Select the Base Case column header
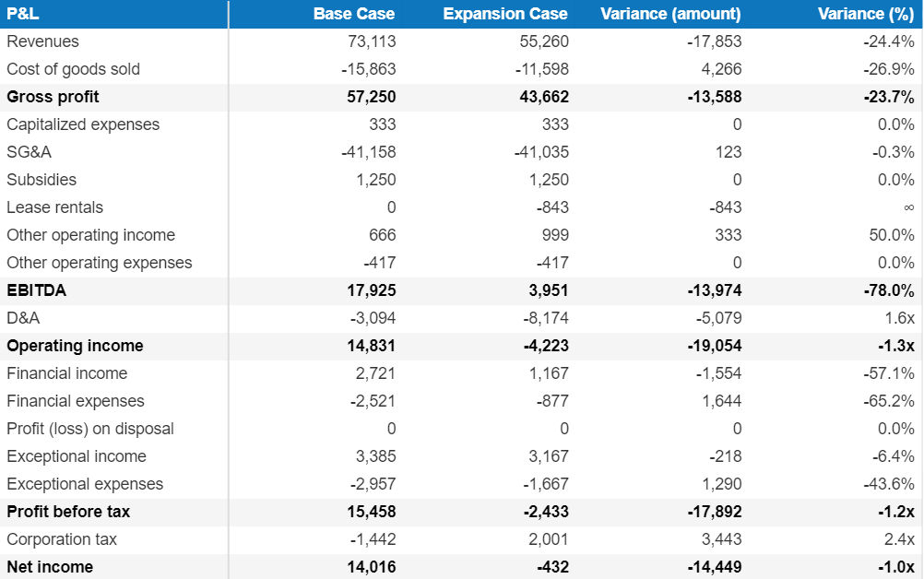924x579 pixels. coord(353,14)
